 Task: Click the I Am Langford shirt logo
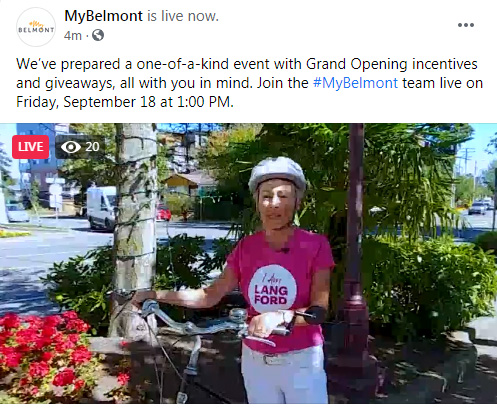point(272,289)
